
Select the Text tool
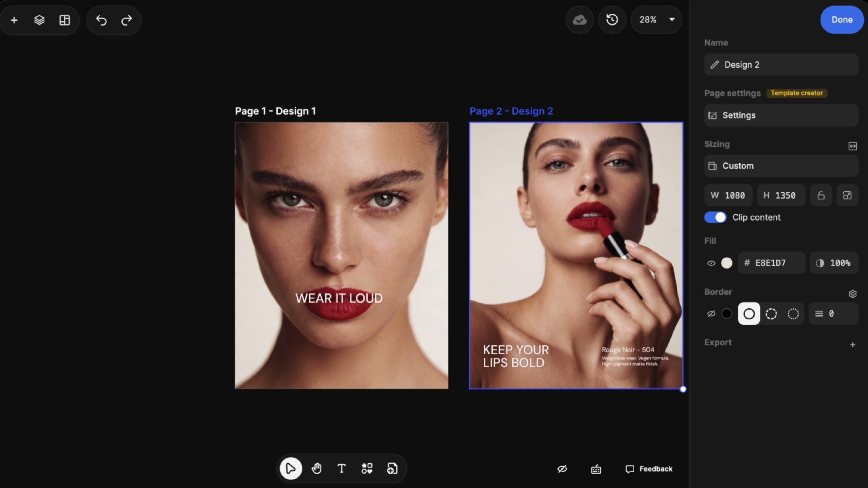click(342, 469)
